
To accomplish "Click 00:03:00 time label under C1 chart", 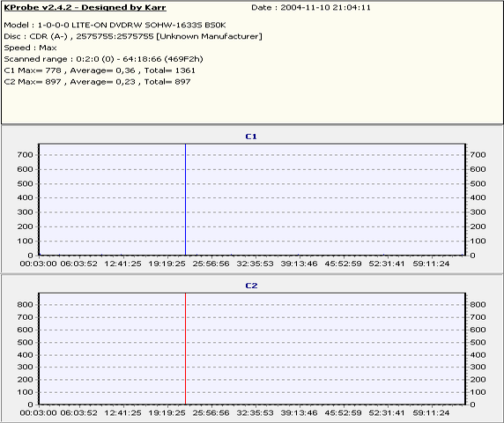I will click(x=39, y=263).
